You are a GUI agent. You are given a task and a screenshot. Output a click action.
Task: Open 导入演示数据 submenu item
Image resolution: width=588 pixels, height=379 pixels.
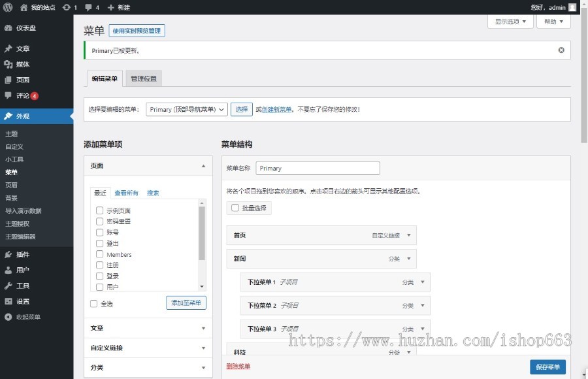(x=24, y=210)
